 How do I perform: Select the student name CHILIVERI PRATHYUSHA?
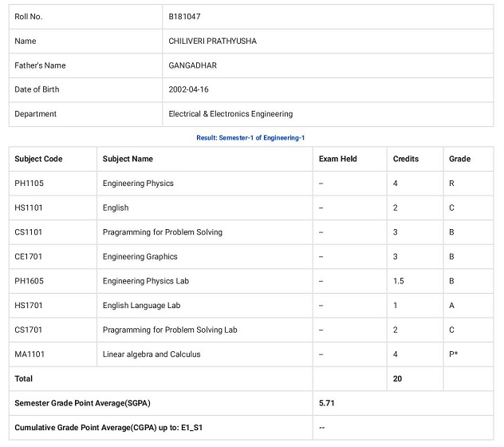click(x=212, y=41)
